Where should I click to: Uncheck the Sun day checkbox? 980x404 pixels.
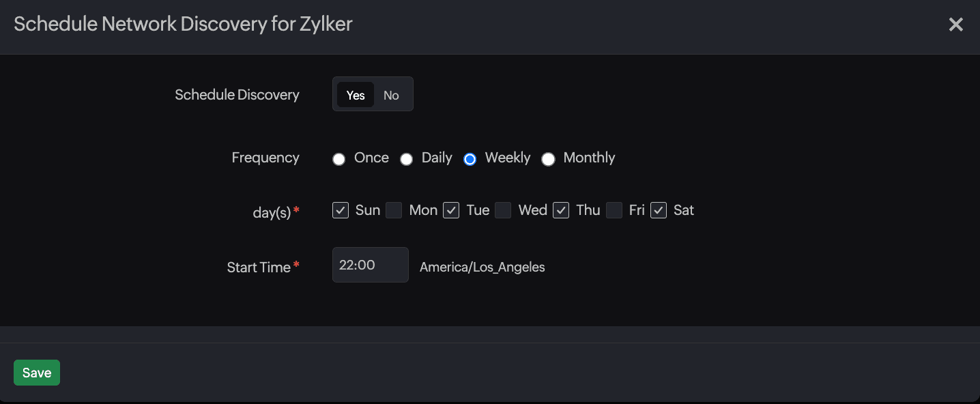[x=341, y=210]
